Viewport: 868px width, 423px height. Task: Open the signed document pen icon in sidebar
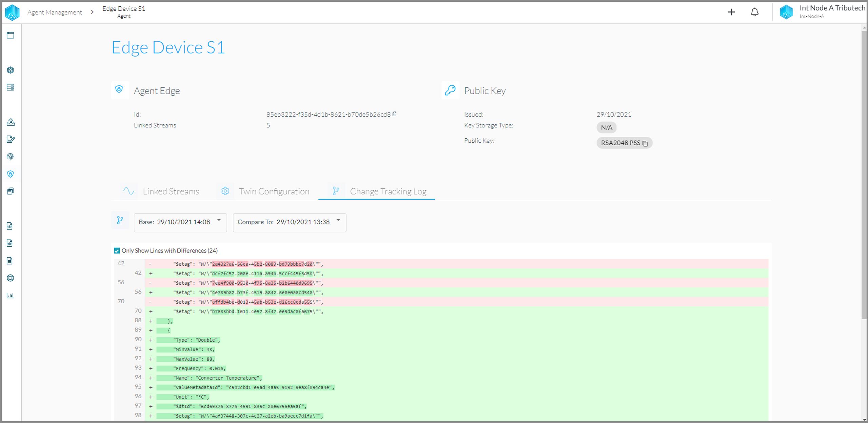point(11,139)
